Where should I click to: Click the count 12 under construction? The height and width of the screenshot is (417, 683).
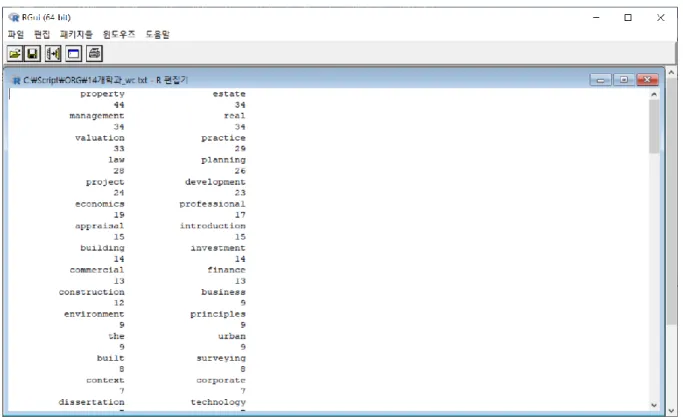tap(119, 303)
